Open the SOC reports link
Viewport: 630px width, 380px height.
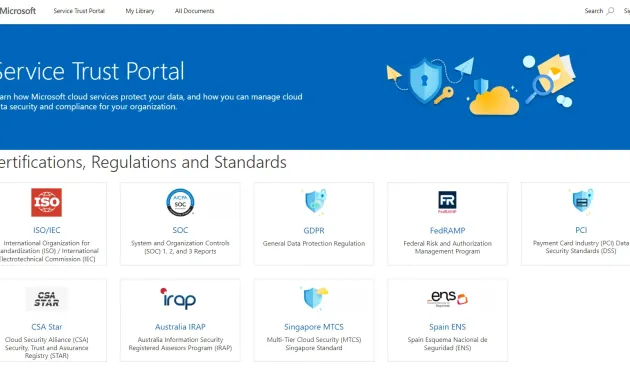click(180, 230)
